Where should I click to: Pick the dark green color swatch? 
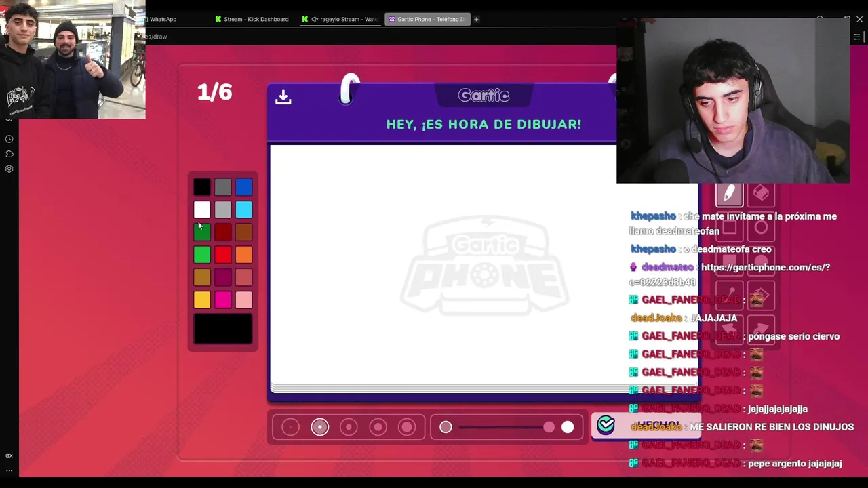[x=202, y=232]
